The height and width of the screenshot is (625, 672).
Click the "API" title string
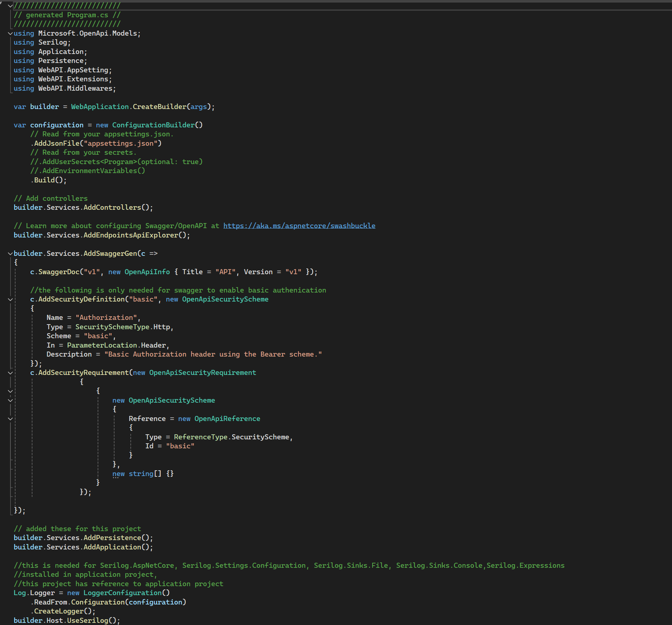click(x=226, y=272)
